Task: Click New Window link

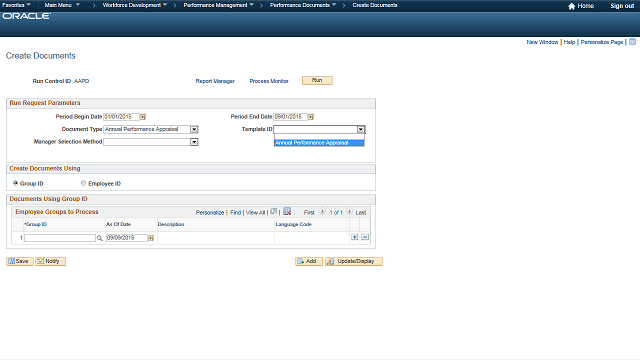Action: pos(542,42)
